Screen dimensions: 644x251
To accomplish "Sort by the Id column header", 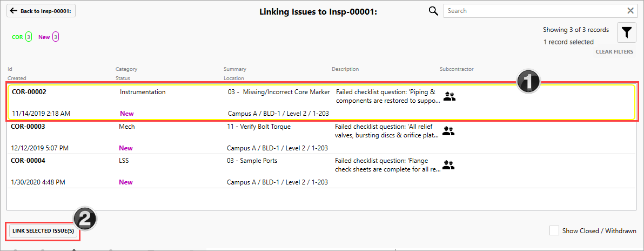I will [10, 69].
